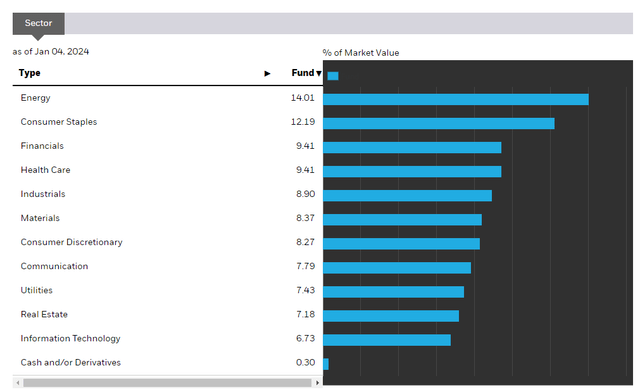Click the 12.19 fund value
The image size is (640, 392).
(302, 122)
